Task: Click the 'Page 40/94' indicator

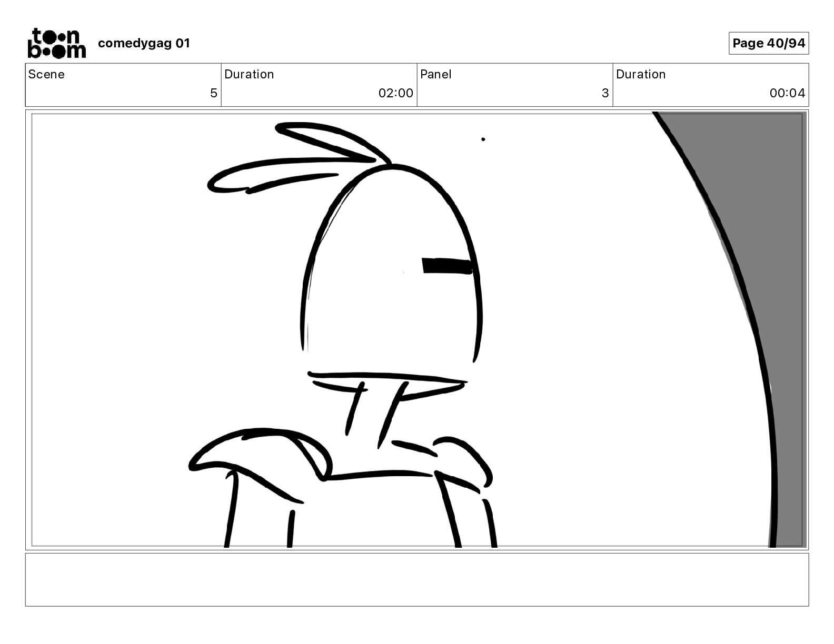Action: pos(769,43)
